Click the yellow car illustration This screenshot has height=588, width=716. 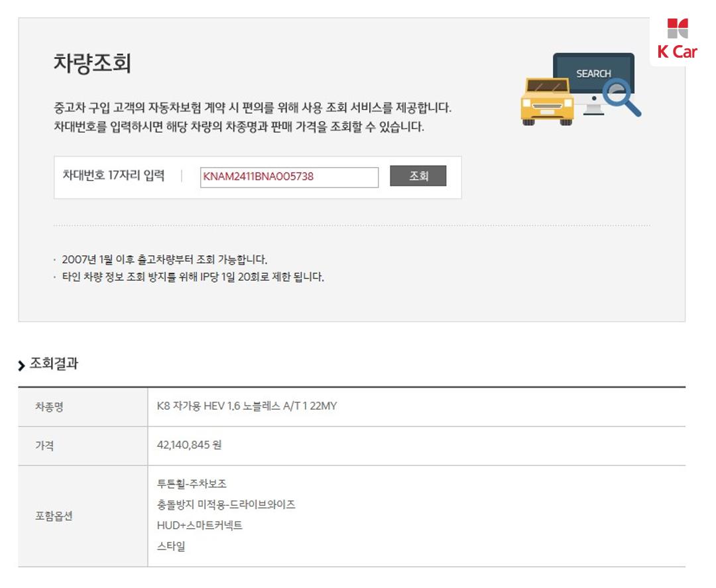click(x=546, y=101)
